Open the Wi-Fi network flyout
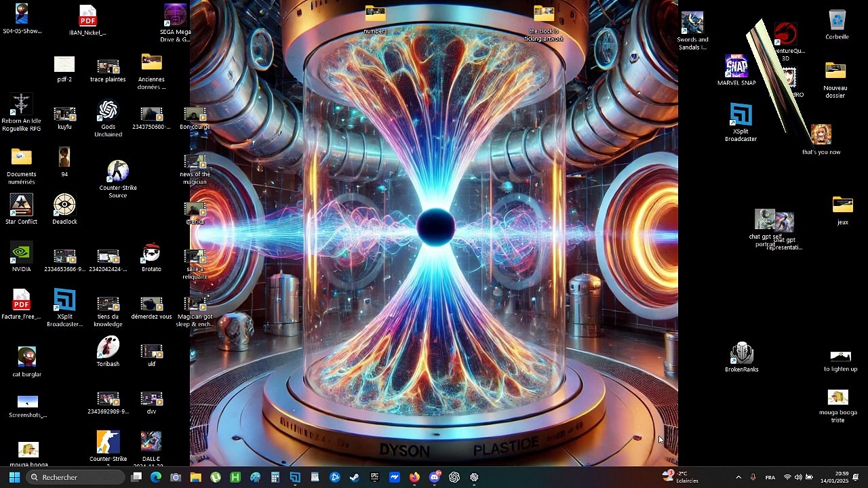Image resolution: width=868 pixels, height=488 pixels. click(x=787, y=477)
